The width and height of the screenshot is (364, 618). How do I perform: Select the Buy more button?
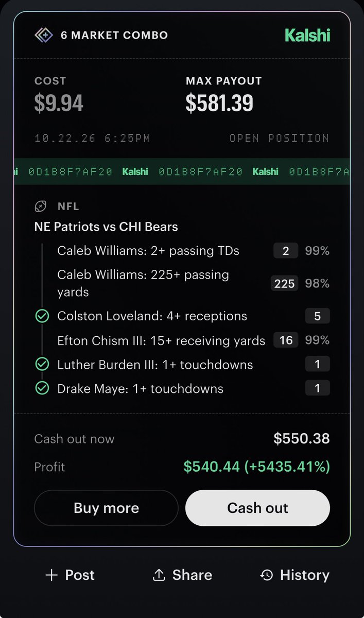106,508
